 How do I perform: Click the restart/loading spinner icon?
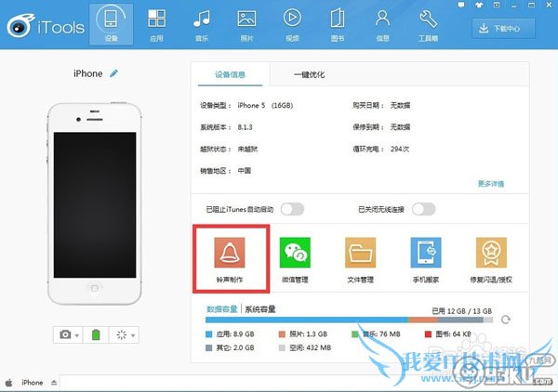tap(121, 334)
